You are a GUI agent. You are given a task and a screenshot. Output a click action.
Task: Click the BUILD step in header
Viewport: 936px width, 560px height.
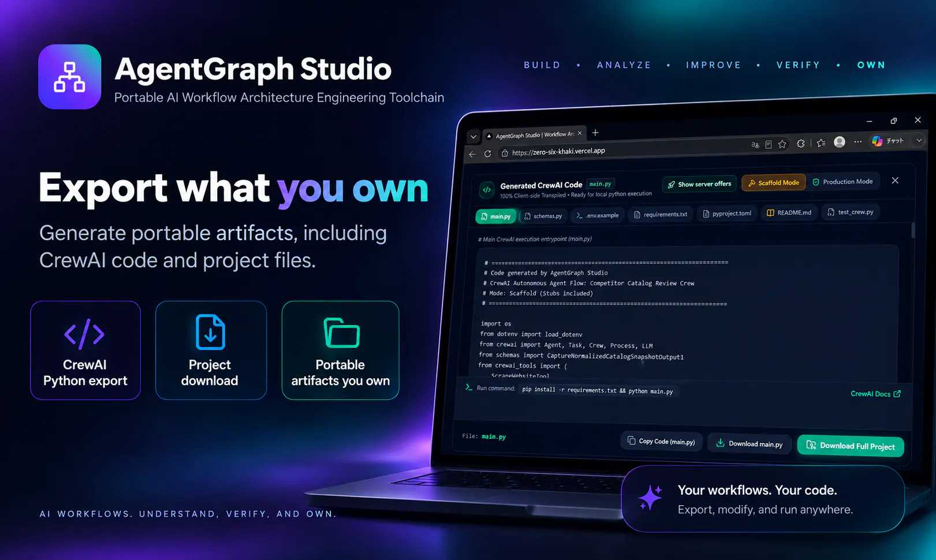point(542,65)
